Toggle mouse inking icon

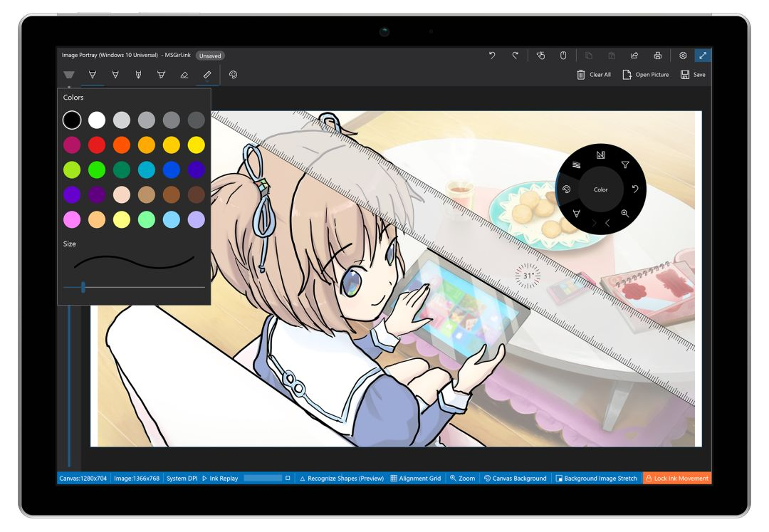(x=563, y=56)
